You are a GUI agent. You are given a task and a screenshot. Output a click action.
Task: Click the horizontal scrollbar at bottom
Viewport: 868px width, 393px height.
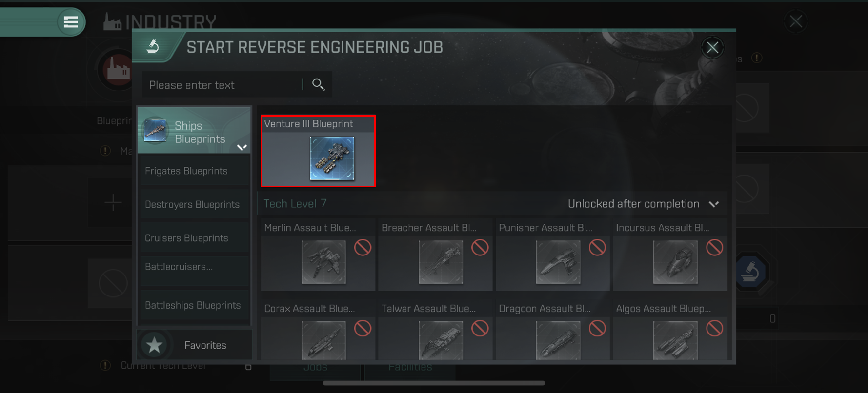coord(434,383)
